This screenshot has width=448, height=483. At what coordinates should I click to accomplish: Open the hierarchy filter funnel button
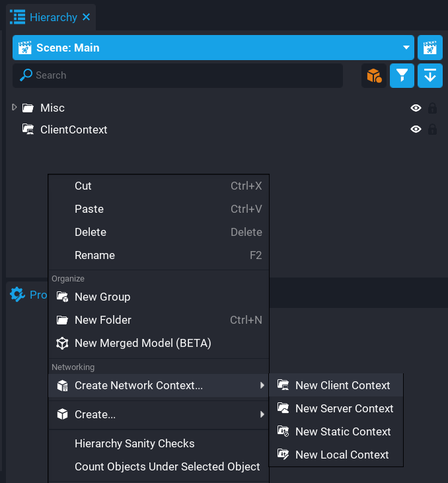(x=402, y=75)
